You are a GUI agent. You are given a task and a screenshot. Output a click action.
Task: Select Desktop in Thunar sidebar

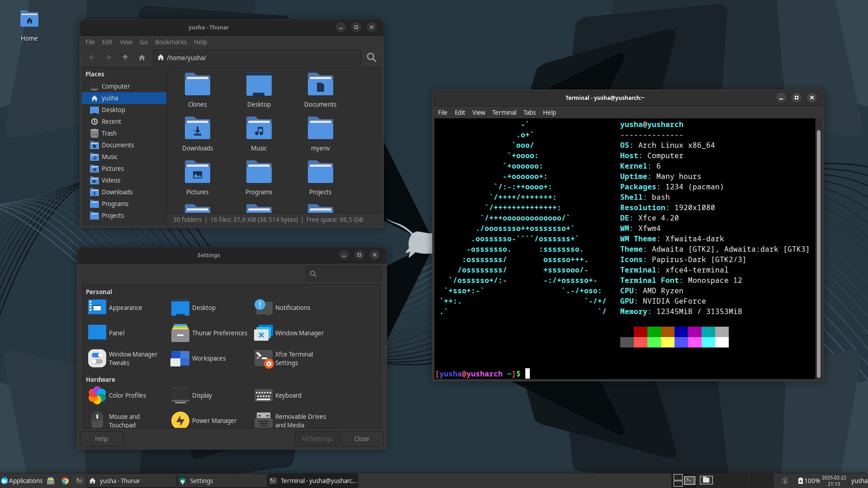pos(124,110)
